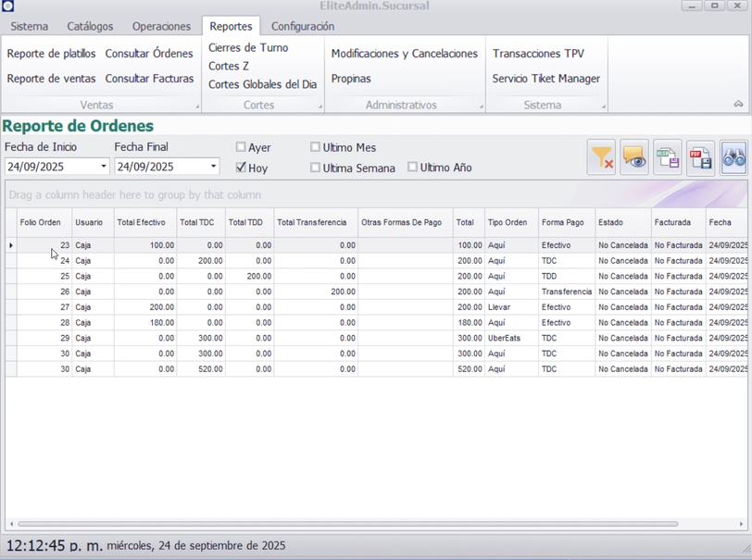The image size is (752, 560).
Task: Open the Fecha de Inicio date dropdown
Action: click(x=104, y=167)
